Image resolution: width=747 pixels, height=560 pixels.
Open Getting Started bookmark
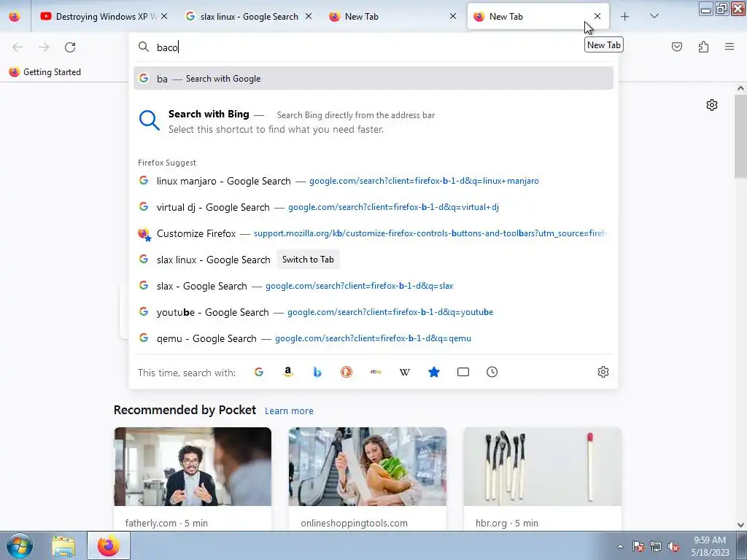(x=44, y=72)
